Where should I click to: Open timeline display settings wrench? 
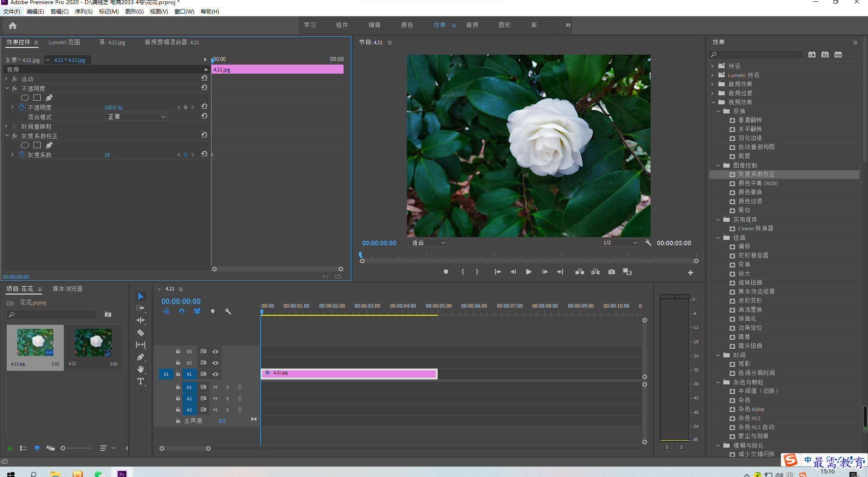click(228, 311)
